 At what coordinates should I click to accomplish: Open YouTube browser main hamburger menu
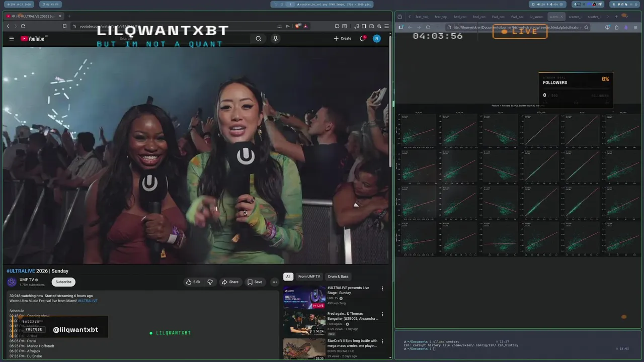[x=386, y=26]
